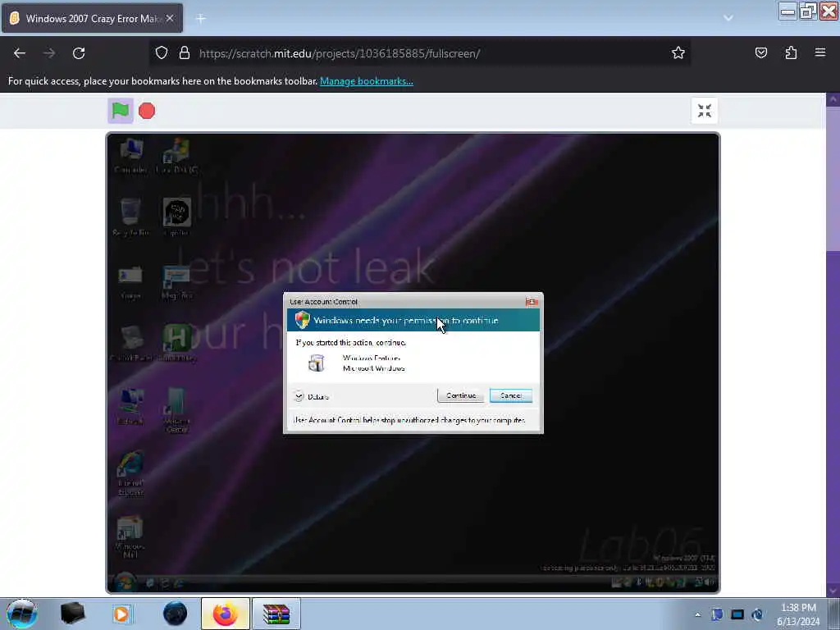Open the Firefox hamburger application menu
The image size is (840, 630).
(820, 52)
